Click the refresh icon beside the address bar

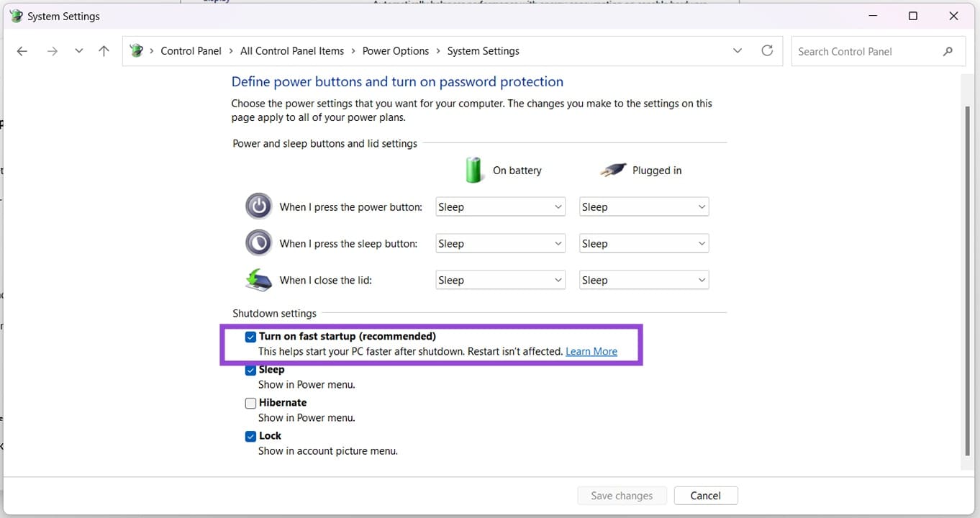click(767, 50)
